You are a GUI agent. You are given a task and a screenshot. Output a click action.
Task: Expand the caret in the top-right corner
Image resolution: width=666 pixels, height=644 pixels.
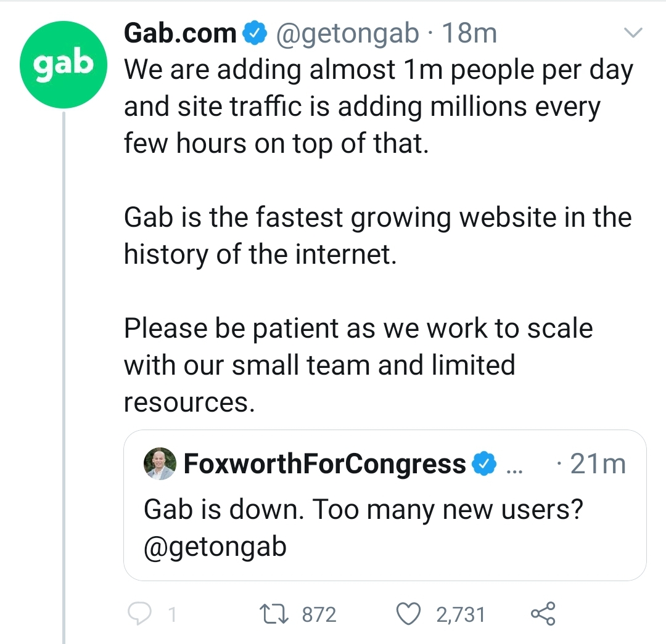click(633, 33)
